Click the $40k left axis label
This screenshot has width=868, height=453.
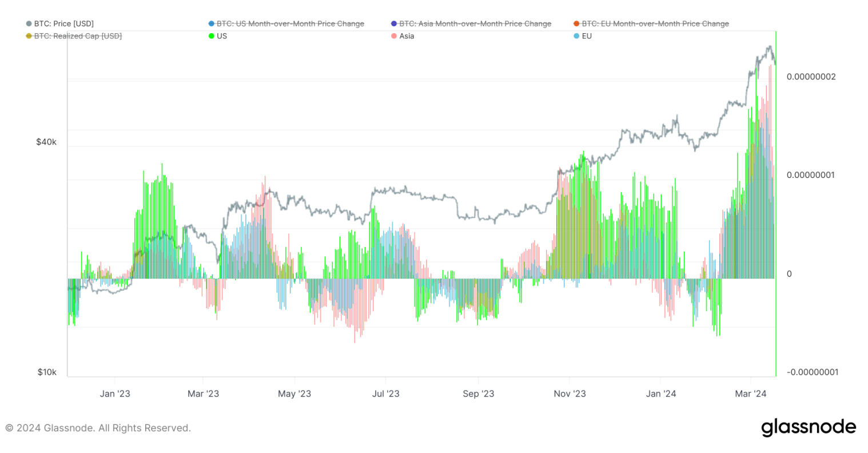click(46, 142)
